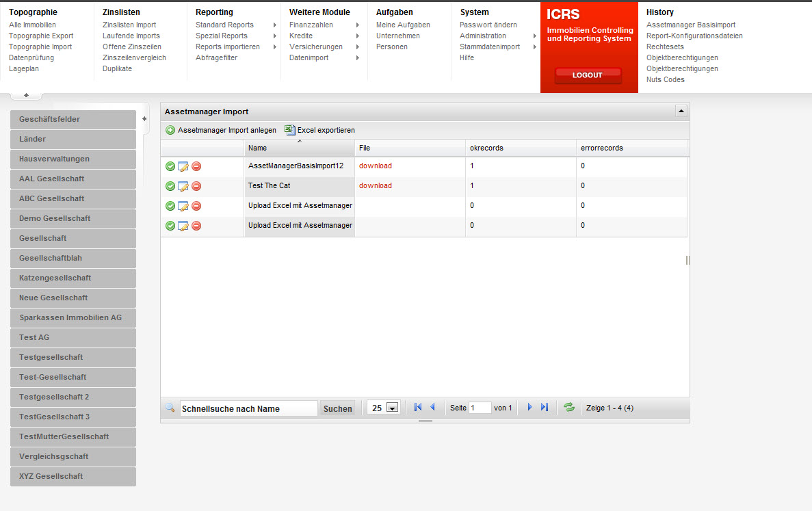The image size is (812, 511).
Task: Select Sparkassen Immobilien AG in sidebar
Action: click(x=73, y=317)
